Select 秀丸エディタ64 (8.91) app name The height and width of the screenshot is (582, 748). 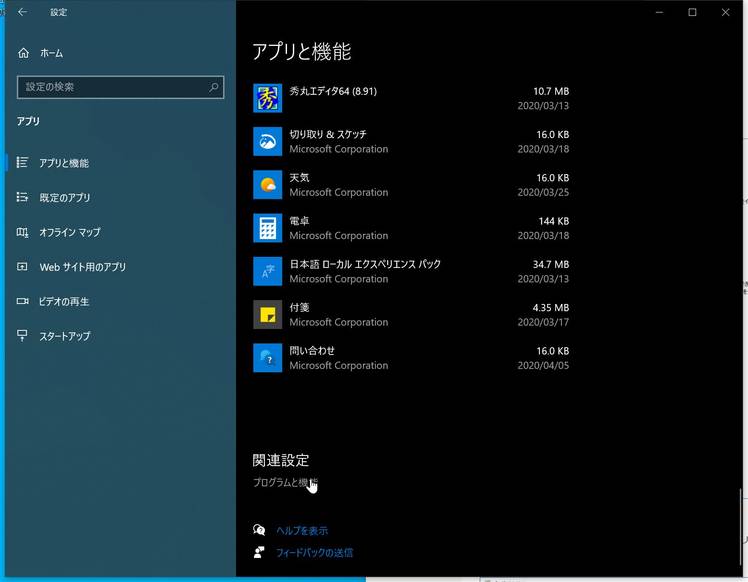(333, 91)
